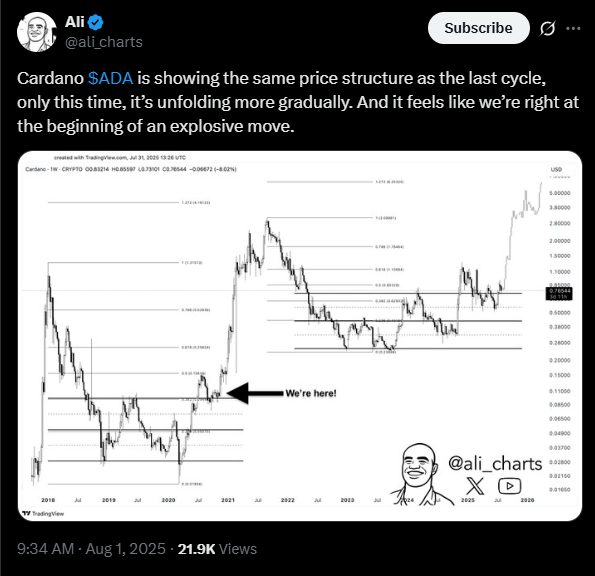
Task: Click the Ali display name
Action: pyautogui.click(x=74, y=22)
